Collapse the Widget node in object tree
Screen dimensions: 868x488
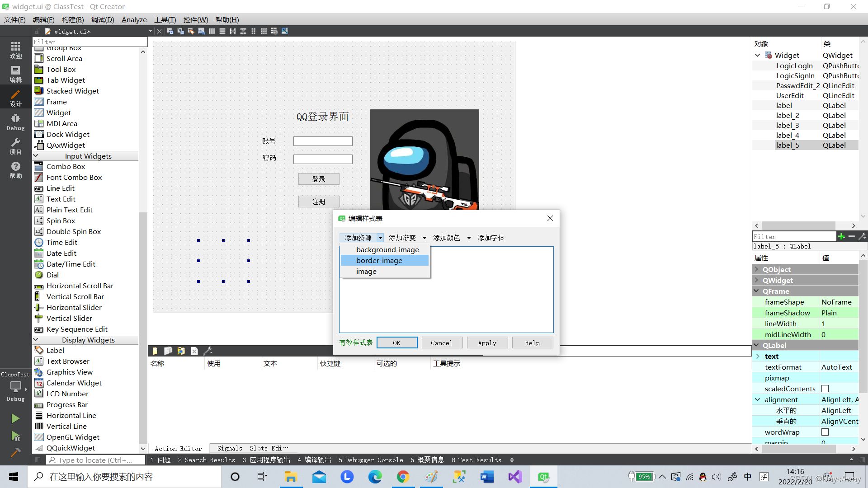[758, 55]
